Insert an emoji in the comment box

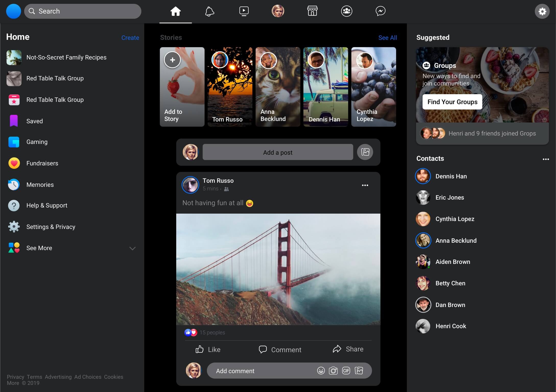click(x=321, y=371)
